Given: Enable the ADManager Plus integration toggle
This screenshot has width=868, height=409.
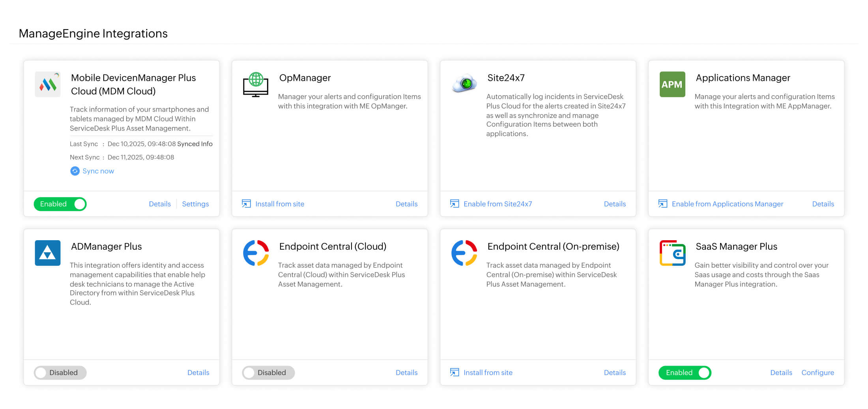Looking at the screenshot, I should click(x=60, y=372).
